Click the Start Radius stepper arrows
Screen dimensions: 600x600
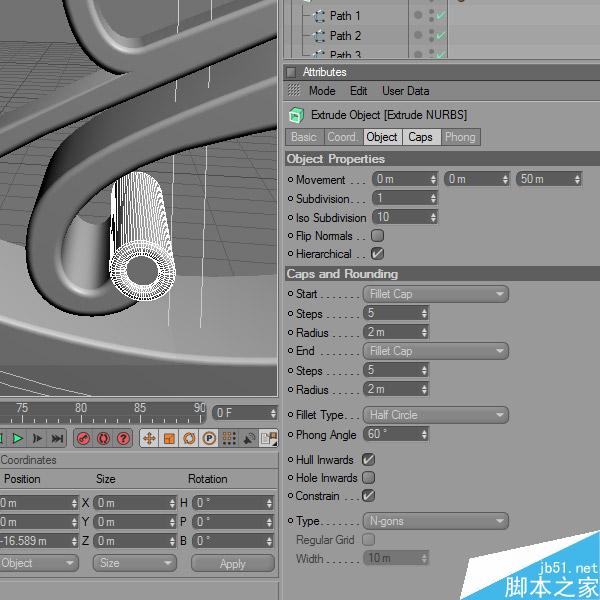424,332
